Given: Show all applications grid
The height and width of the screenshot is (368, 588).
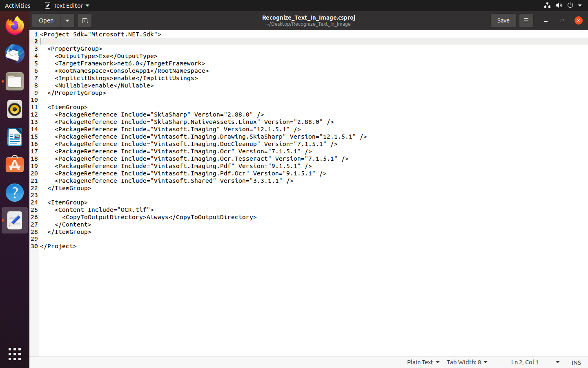Looking at the screenshot, I should (15, 354).
